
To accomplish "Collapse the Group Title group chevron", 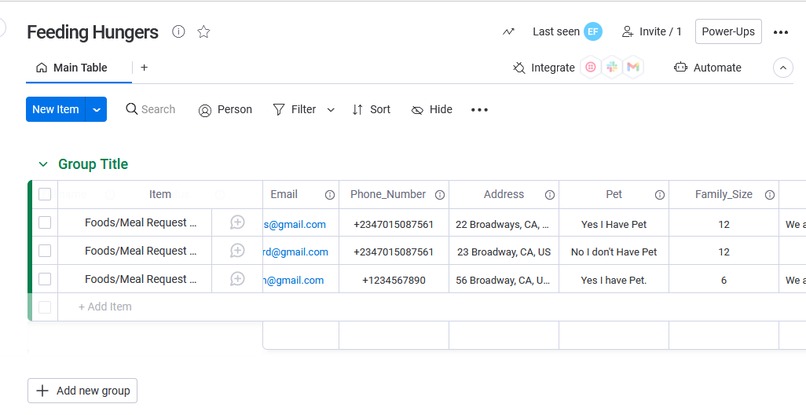I will tap(43, 165).
